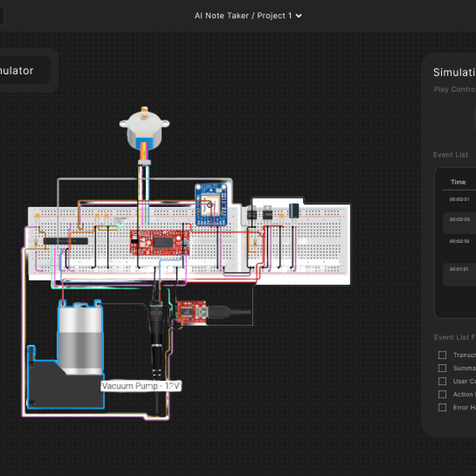Click the Time column header

458,182
